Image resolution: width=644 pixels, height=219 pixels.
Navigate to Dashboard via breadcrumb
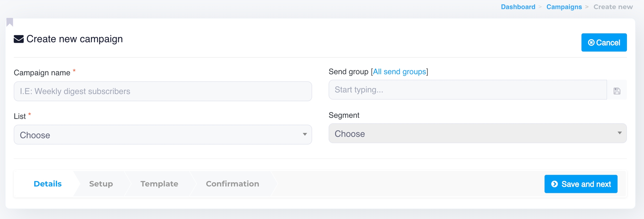coord(518,7)
